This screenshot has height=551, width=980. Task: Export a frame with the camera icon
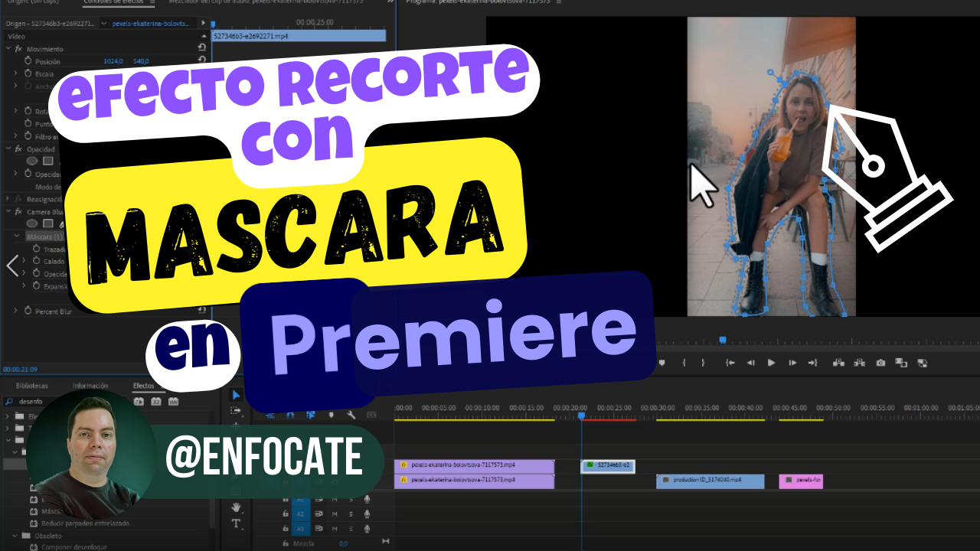pyautogui.click(x=880, y=363)
